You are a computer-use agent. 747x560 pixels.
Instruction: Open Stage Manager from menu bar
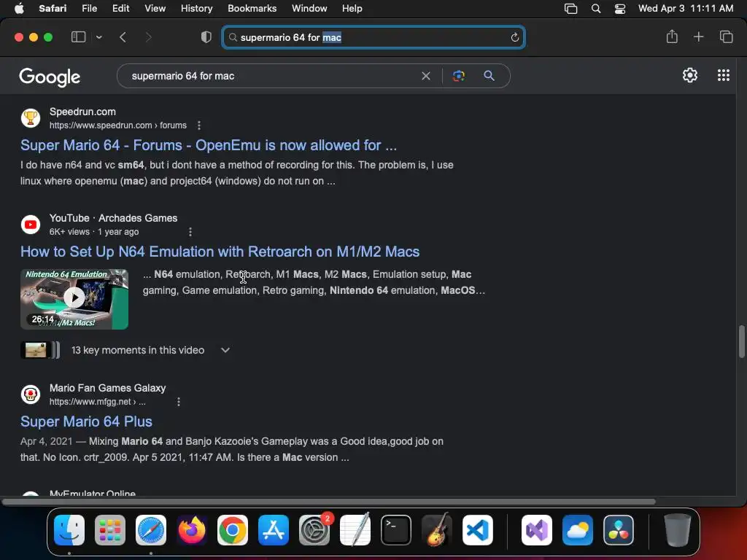[x=570, y=9]
